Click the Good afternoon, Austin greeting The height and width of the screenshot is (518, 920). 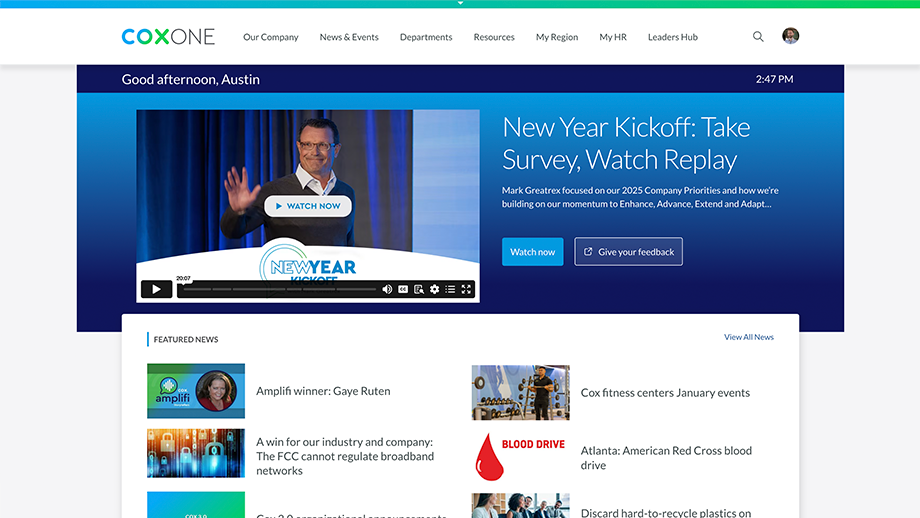(x=191, y=79)
